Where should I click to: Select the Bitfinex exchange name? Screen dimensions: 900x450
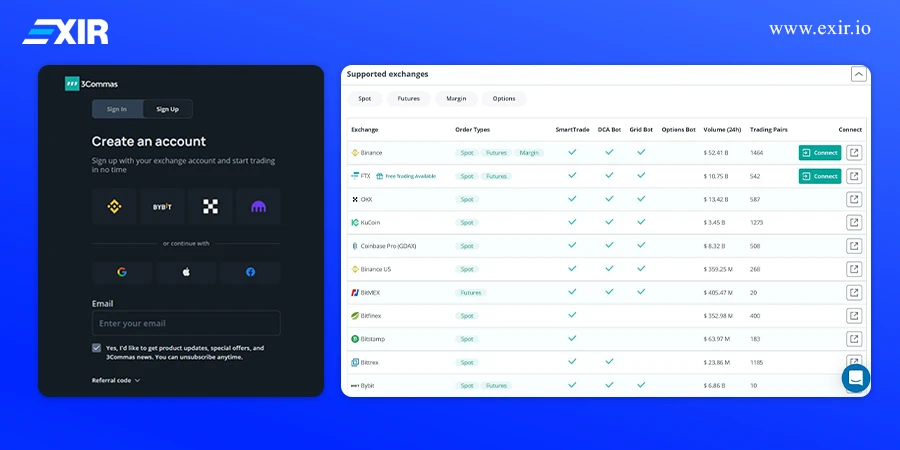[371, 316]
